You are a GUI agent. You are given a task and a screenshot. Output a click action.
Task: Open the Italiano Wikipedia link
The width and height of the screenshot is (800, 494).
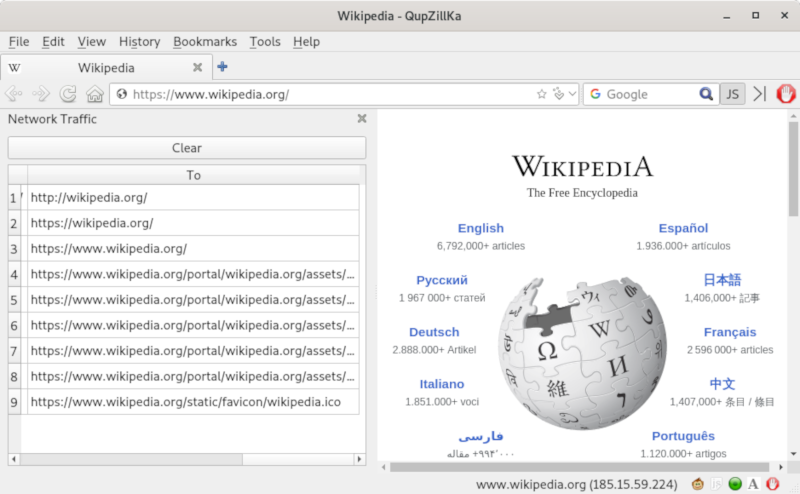click(x=442, y=384)
